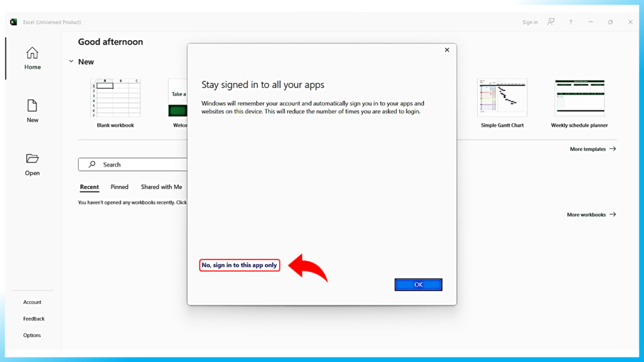Image resolution: width=644 pixels, height=362 pixels.
Task: Click the Open folder icon
Action: pos(32,158)
